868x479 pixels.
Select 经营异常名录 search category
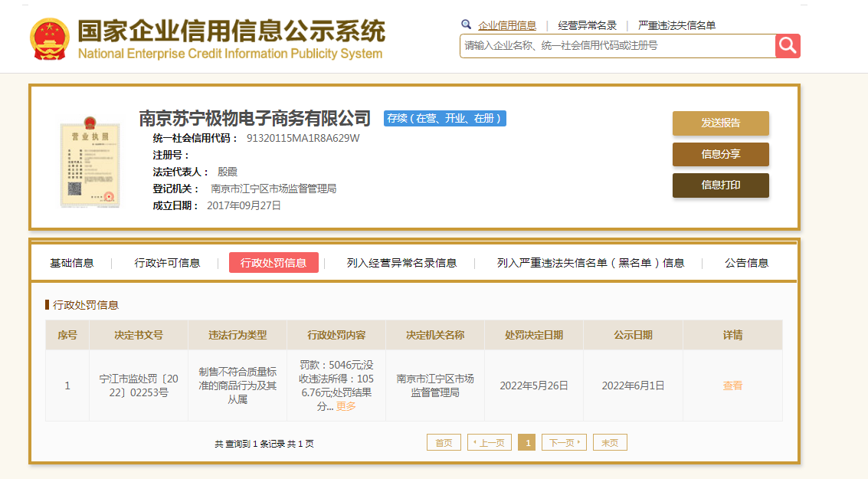point(587,25)
